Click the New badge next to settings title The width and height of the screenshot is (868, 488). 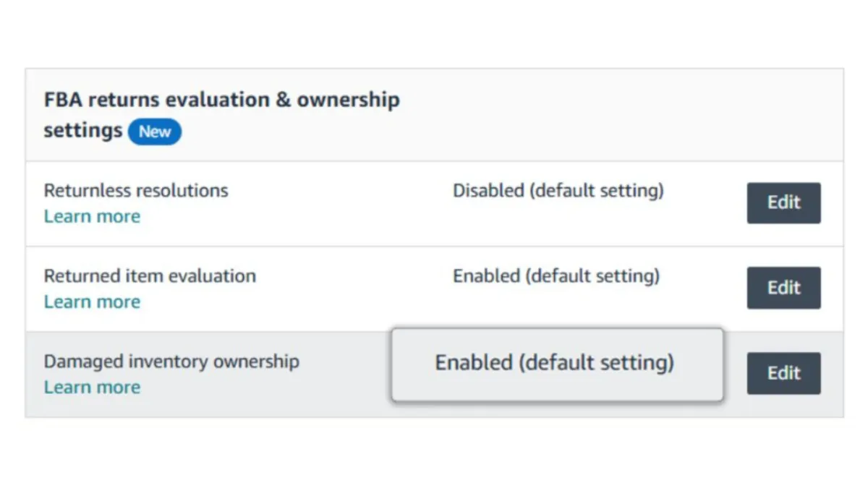[x=154, y=132]
